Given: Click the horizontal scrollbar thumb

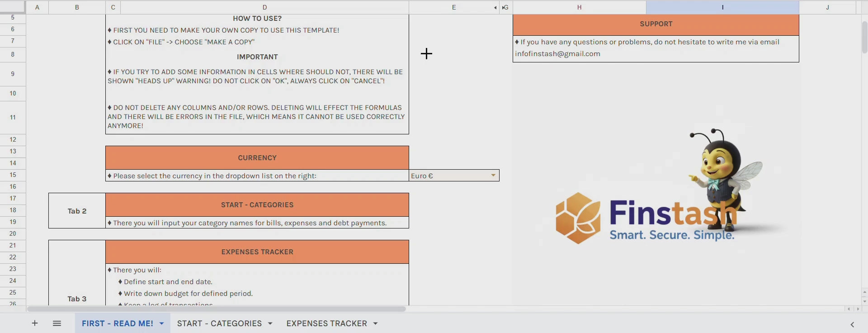Looking at the screenshot, I should 216,309.
